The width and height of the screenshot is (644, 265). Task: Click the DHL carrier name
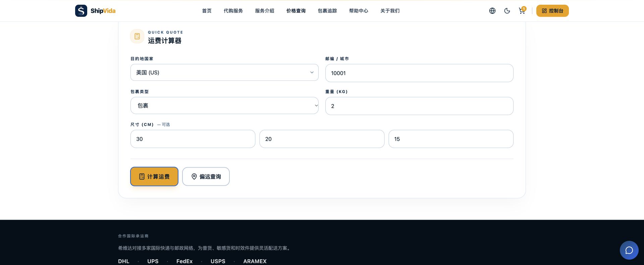[x=124, y=261]
